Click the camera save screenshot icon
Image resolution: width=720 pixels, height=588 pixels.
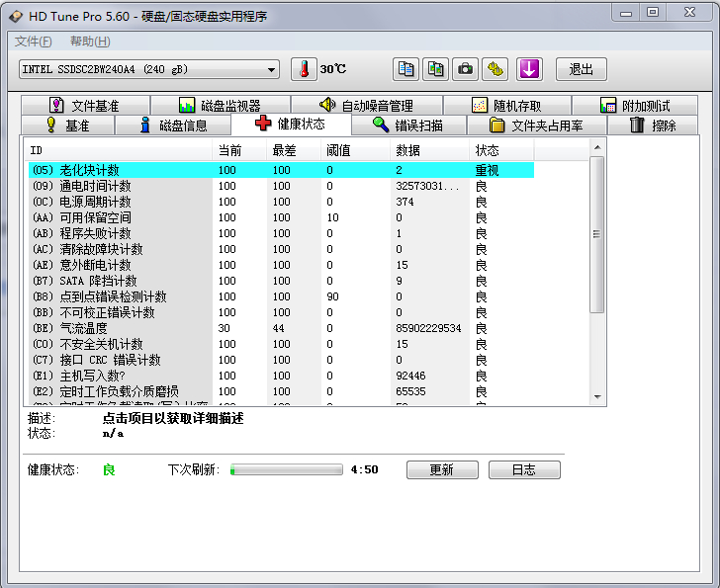[465, 69]
